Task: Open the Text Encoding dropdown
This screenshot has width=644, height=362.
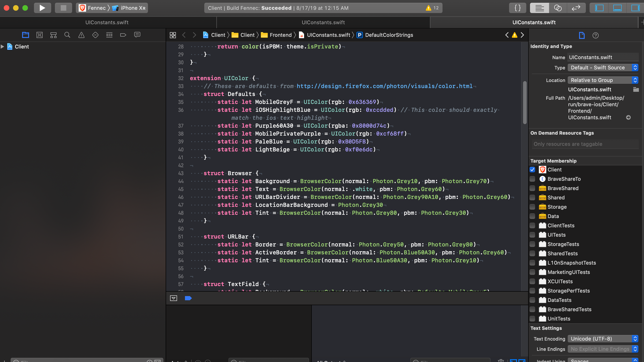Action: (x=603, y=339)
